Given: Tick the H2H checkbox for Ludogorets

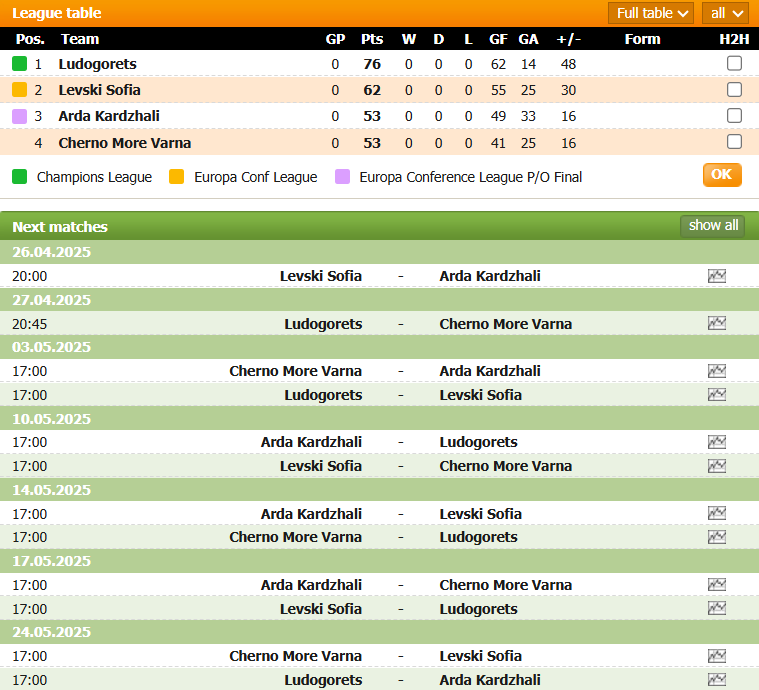Looking at the screenshot, I should click(734, 63).
